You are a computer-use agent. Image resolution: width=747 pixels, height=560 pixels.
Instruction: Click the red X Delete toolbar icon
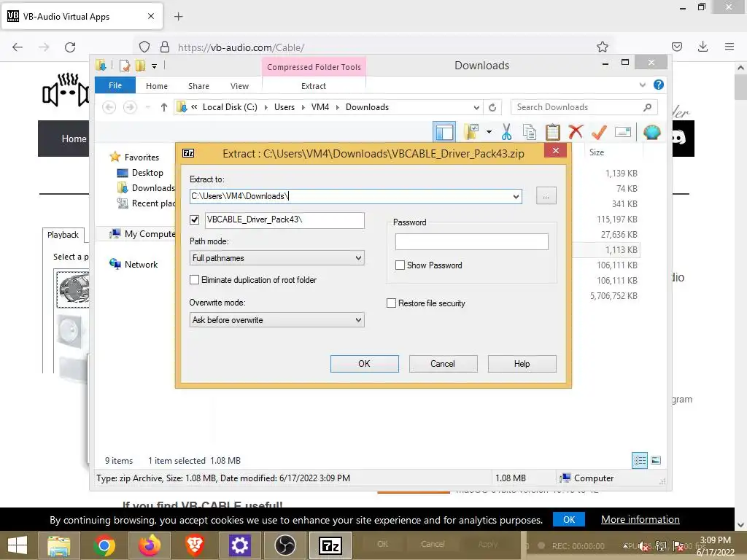576,131
